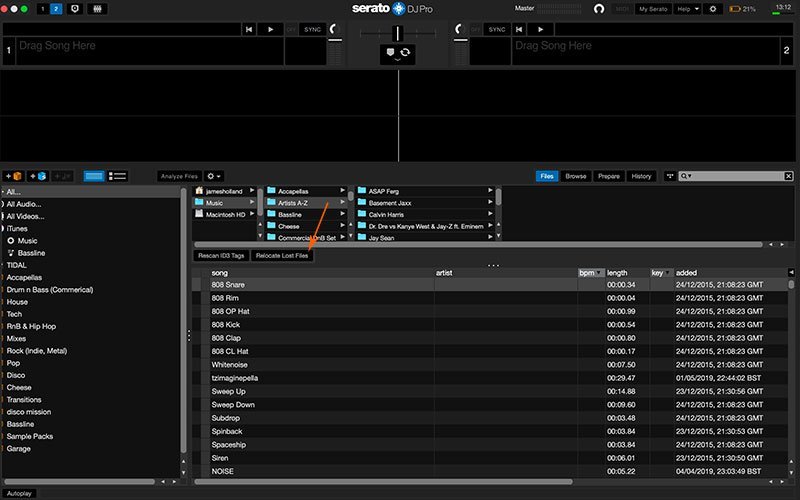Toggle the OFF button on deck 1

pos(291,30)
